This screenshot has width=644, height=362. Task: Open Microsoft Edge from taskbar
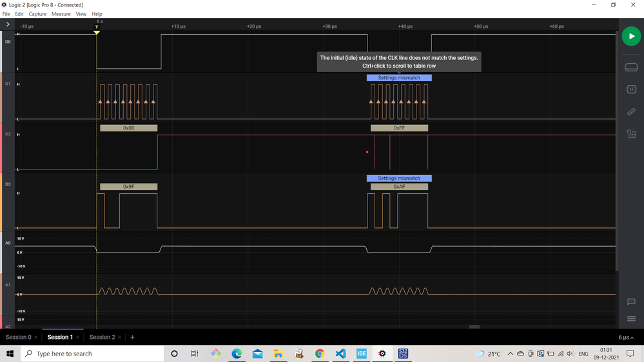pos(237,354)
